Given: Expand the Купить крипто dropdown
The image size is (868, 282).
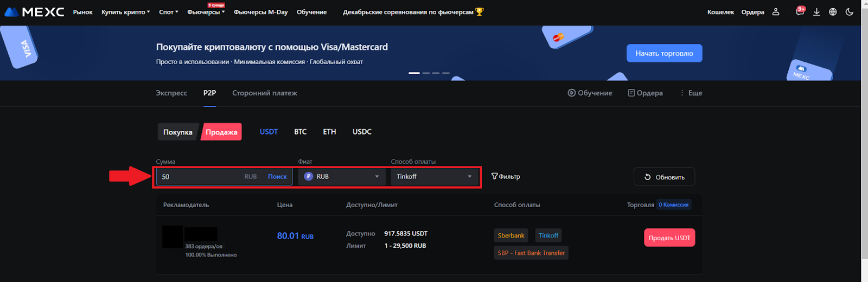Looking at the screenshot, I should point(125,12).
